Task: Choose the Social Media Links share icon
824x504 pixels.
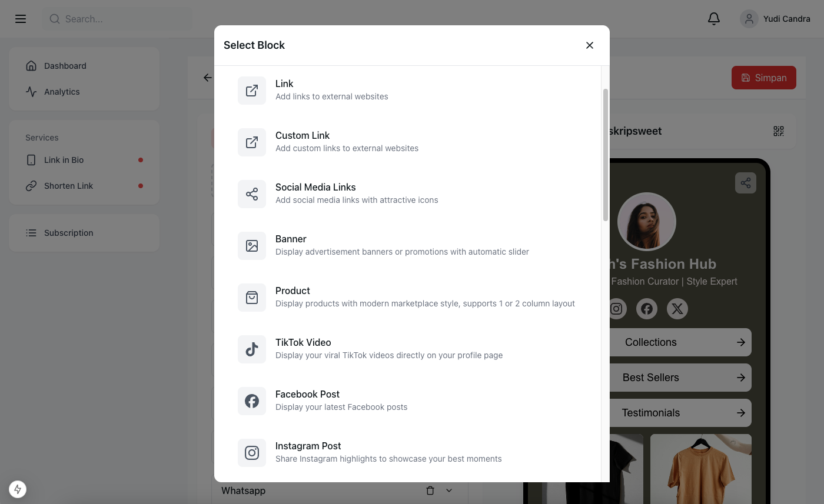Action: (252, 194)
